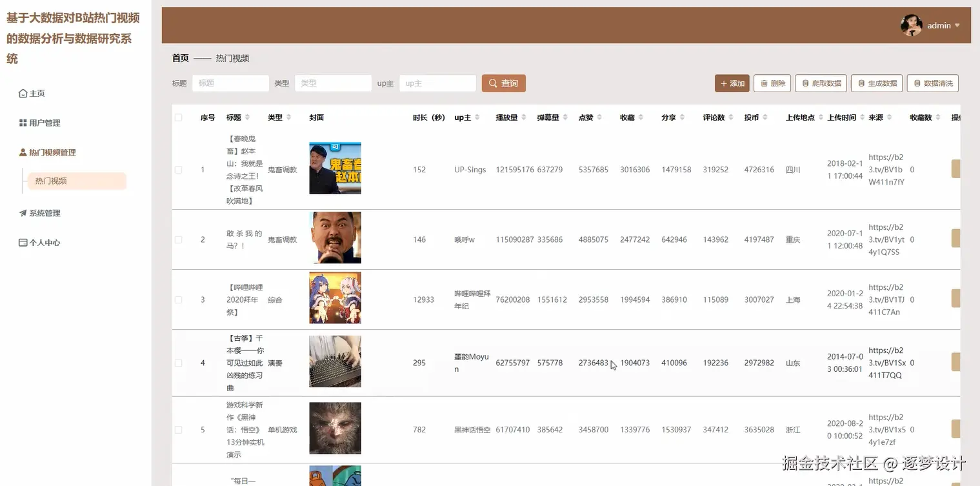Sort by 上传地点 column
Viewport: 980px width, 486px height.
click(x=821, y=117)
